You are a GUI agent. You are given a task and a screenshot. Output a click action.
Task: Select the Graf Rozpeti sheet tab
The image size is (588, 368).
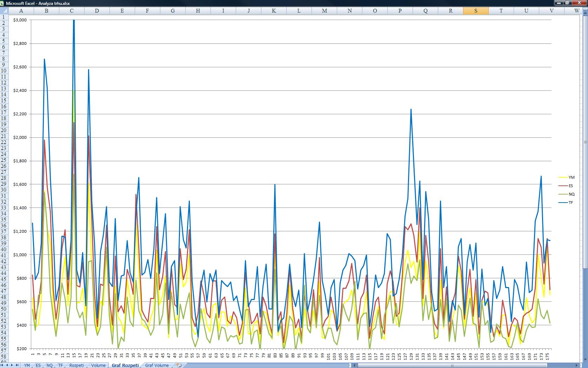coord(125,365)
